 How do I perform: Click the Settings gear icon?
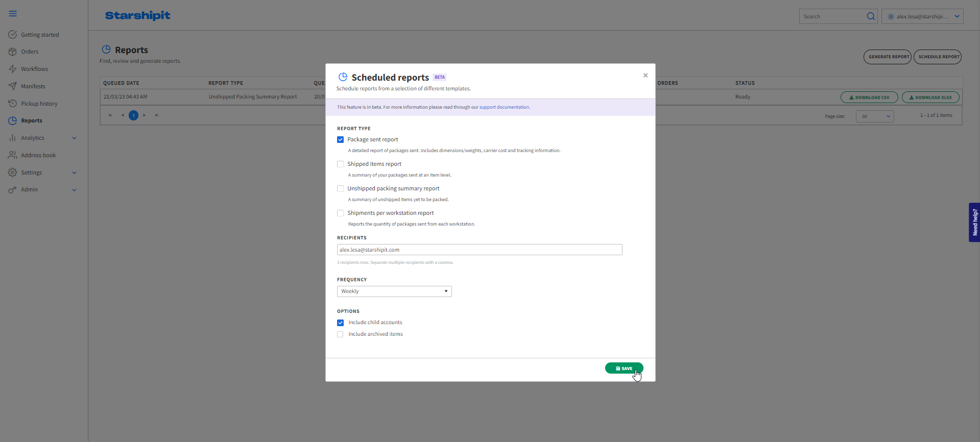13,173
